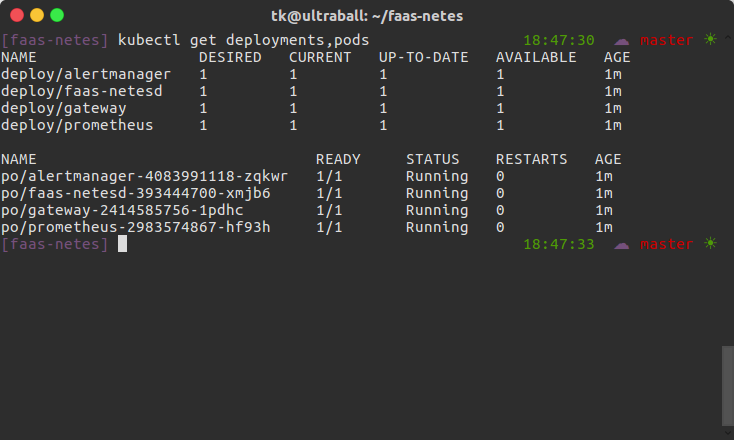Click the READY column header
The height and width of the screenshot is (440, 734).
tap(338, 160)
